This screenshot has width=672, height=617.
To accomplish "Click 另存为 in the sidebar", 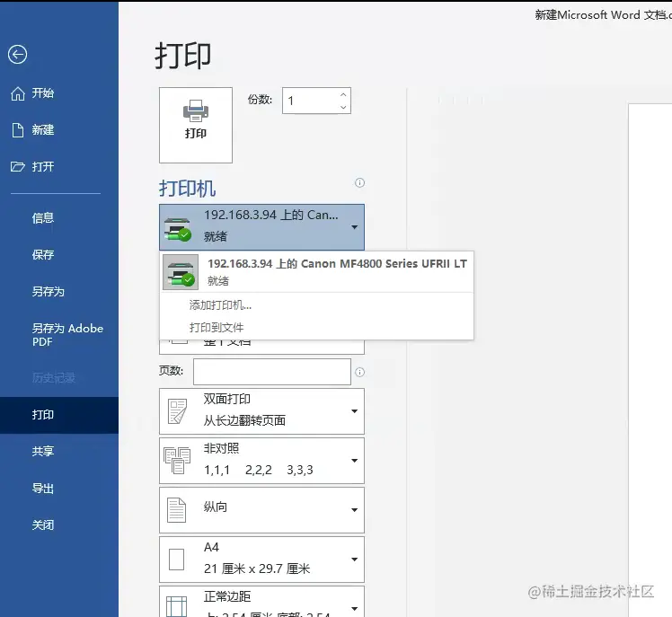I will (x=48, y=292).
